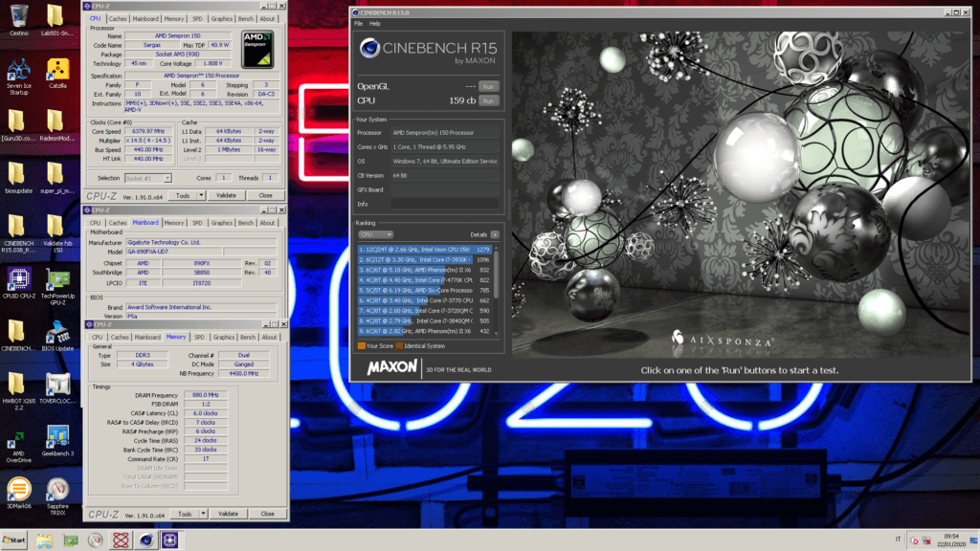Expand the ranking Details arrow in Cinebench
The width and height of the screenshot is (980, 551).
[495, 235]
